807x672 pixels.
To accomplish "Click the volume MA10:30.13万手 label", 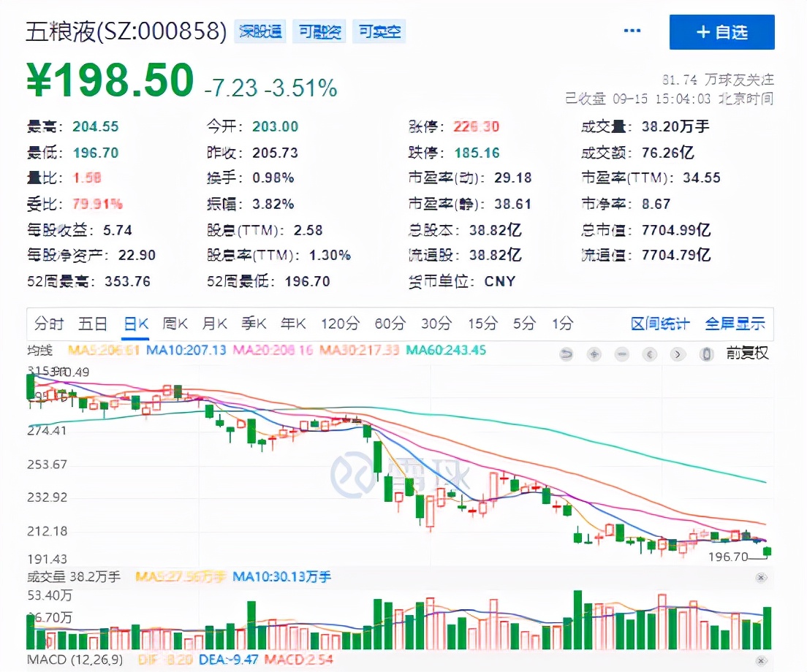I will click(x=282, y=577).
